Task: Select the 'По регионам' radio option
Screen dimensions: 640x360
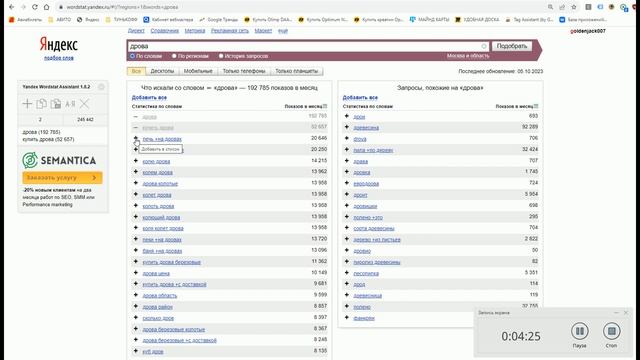Action: (x=174, y=56)
